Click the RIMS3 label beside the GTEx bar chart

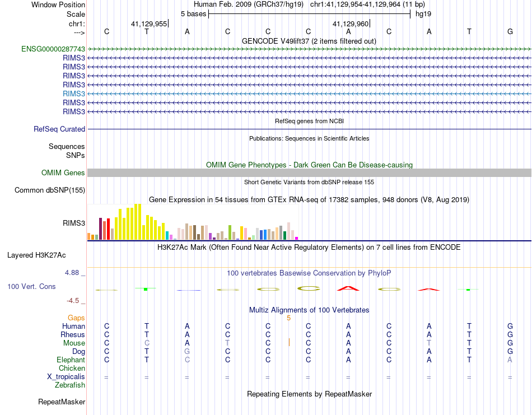click(74, 223)
